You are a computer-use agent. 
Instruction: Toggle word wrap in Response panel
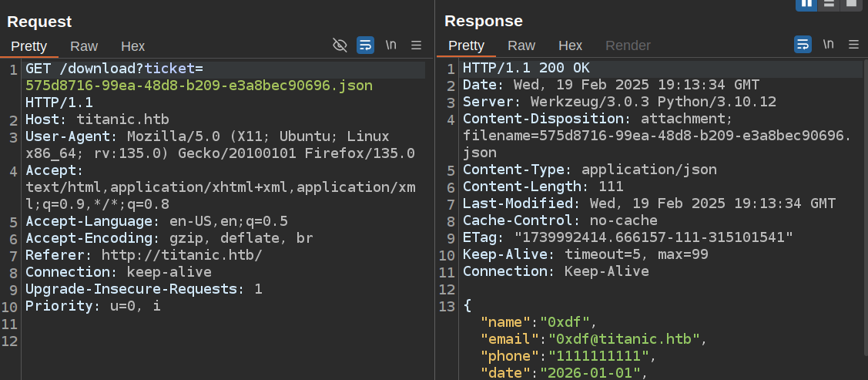[x=803, y=45]
